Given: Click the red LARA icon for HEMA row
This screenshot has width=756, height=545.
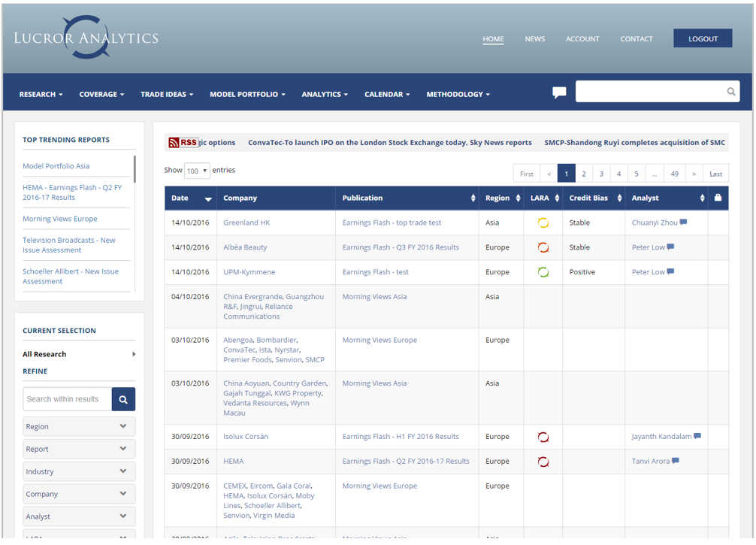Looking at the screenshot, I should pyautogui.click(x=543, y=462).
